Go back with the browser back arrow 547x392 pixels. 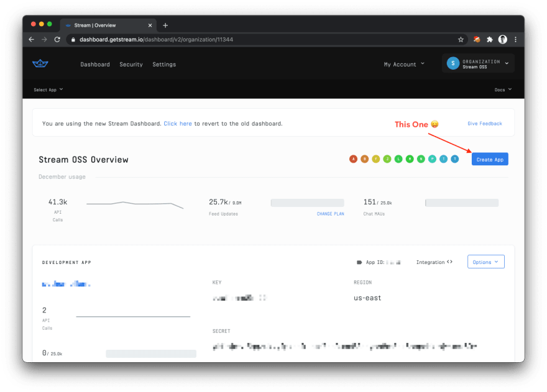pyautogui.click(x=32, y=39)
